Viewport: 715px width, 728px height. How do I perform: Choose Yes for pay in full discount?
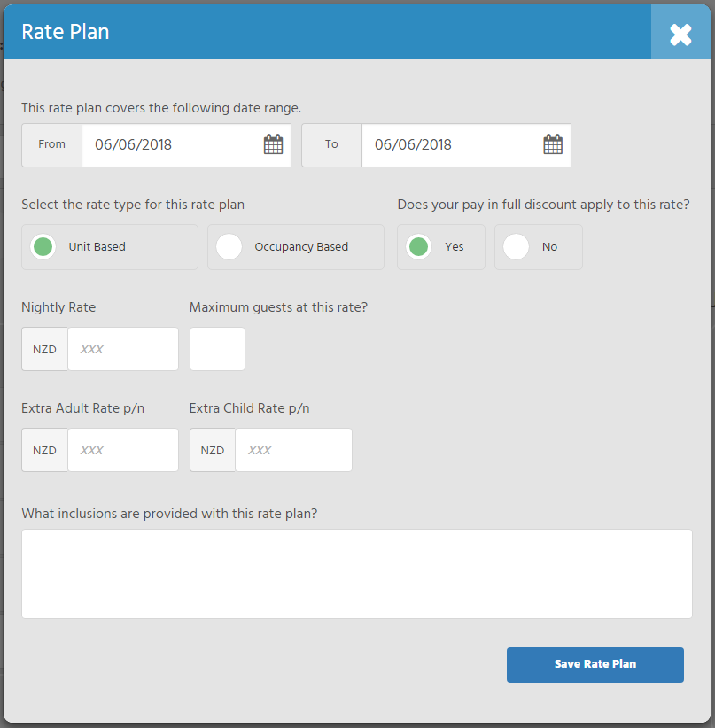(x=441, y=247)
